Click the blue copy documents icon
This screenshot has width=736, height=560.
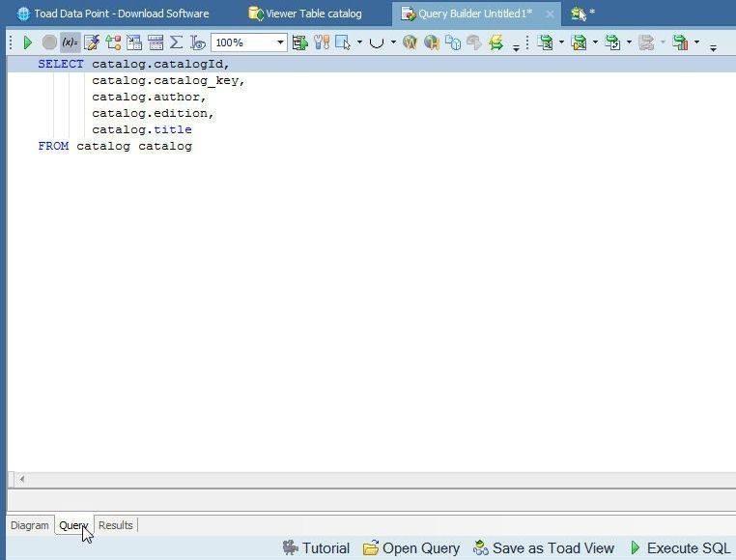point(453,42)
